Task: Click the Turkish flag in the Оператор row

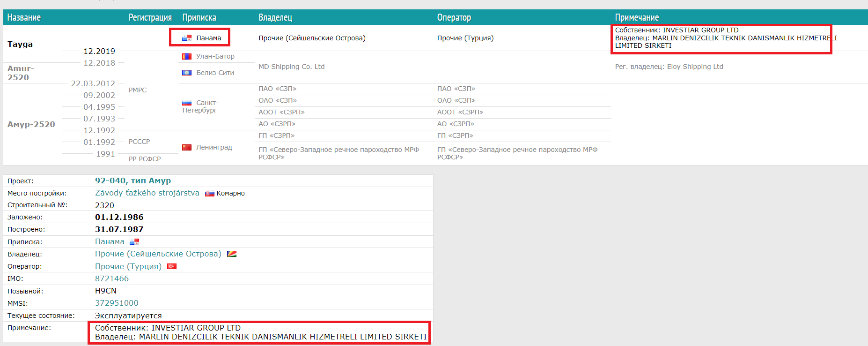Action: [x=172, y=266]
